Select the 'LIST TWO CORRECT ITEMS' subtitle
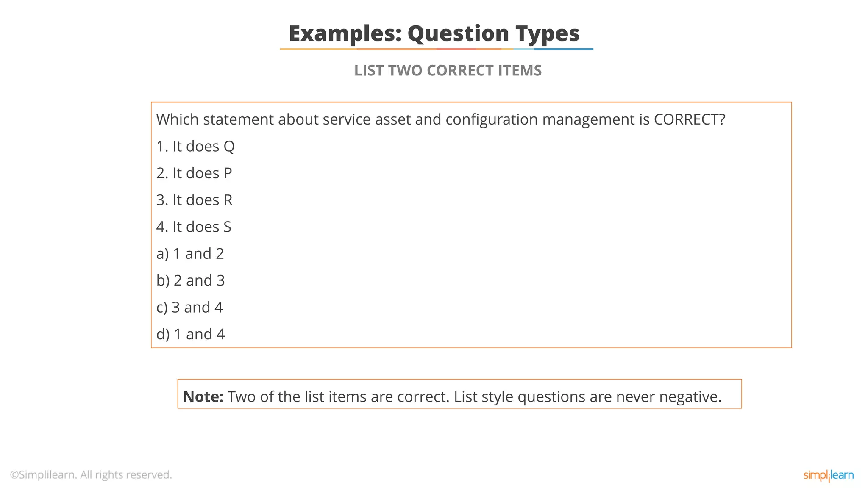The height and width of the screenshot is (488, 868). 448,70
